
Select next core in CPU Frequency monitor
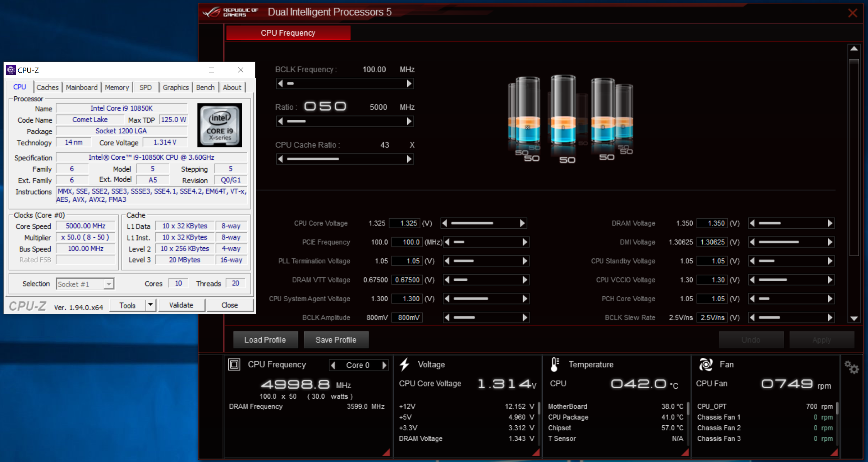[x=384, y=365]
